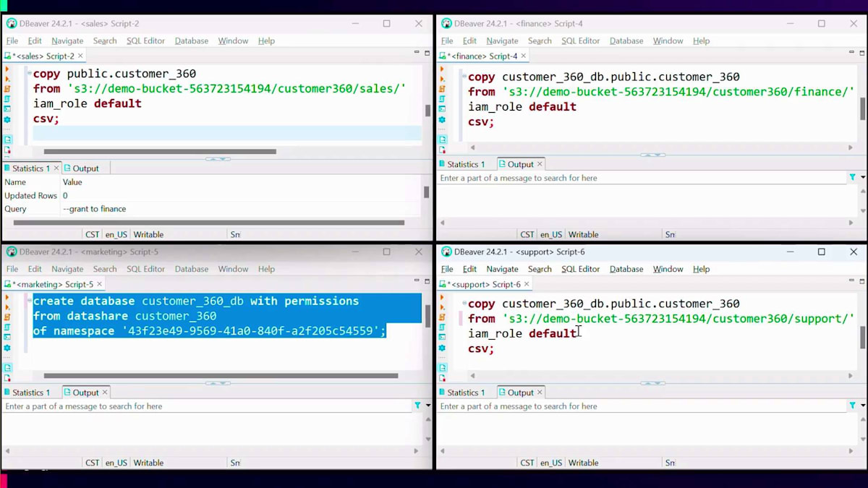
Task: Open Database menu in marketing window
Action: (192, 269)
